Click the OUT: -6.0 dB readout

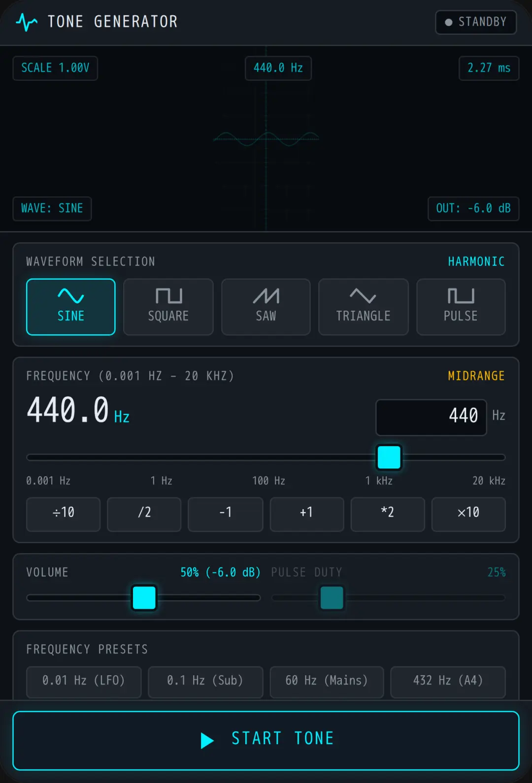coord(473,209)
